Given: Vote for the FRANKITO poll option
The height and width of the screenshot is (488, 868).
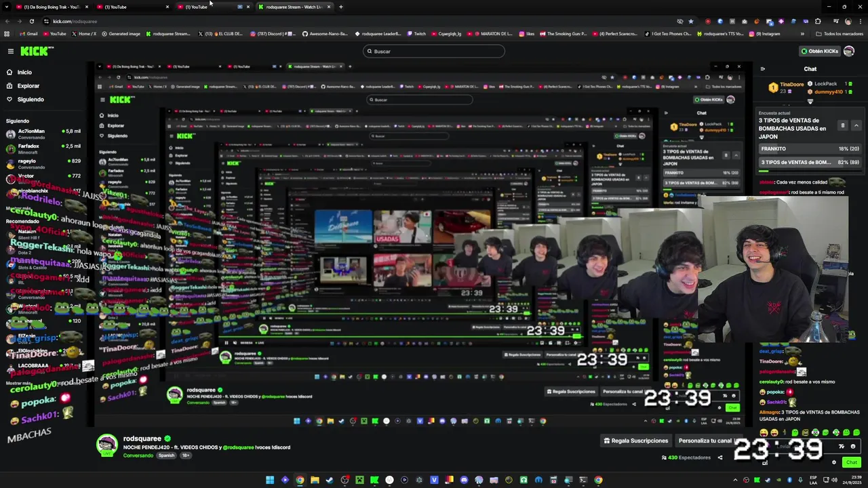Looking at the screenshot, I should pos(810,148).
